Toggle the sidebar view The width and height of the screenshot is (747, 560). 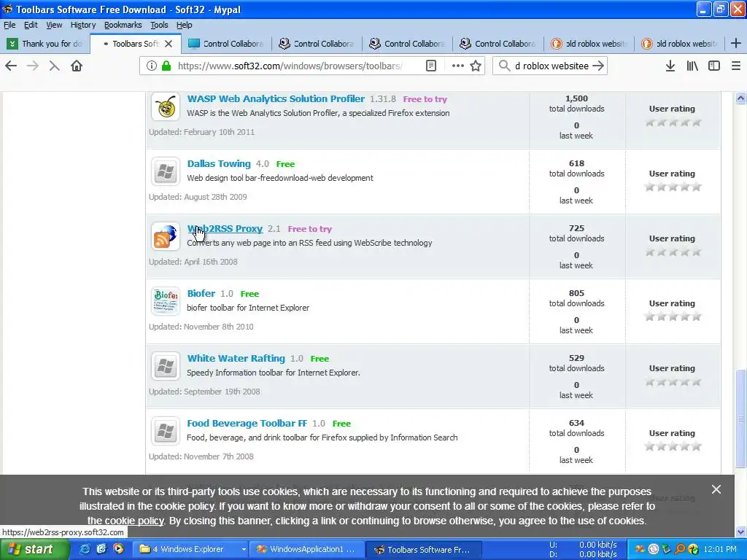tap(713, 66)
